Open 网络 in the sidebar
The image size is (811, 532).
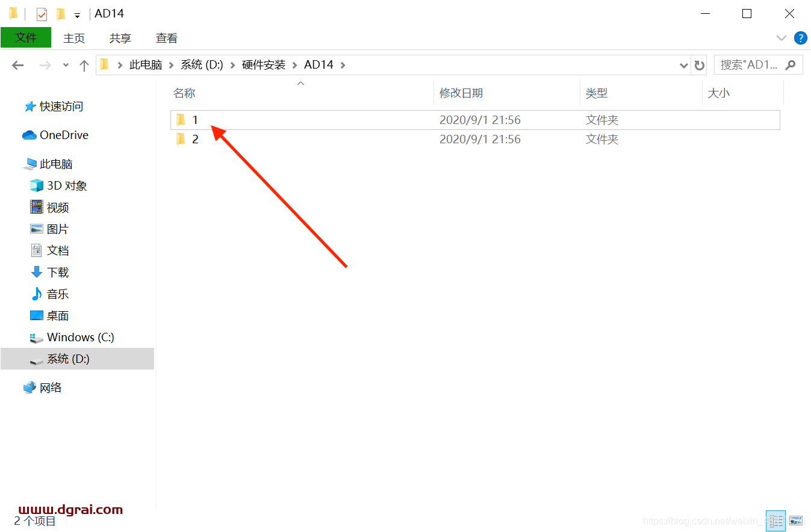coord(51,388)
